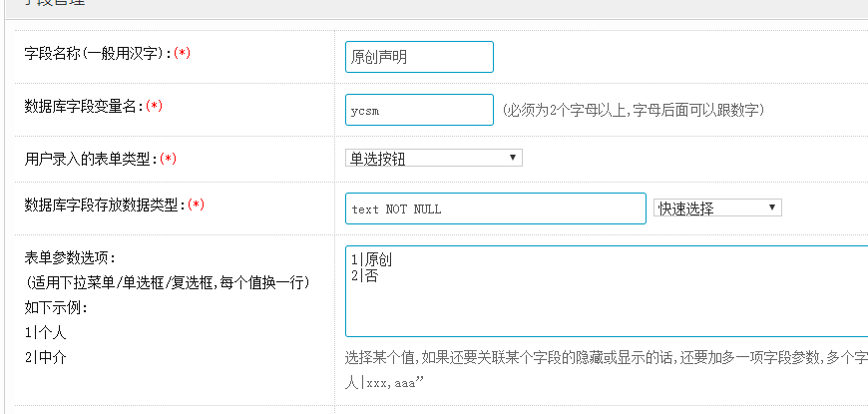The image size is (868, 414).
Task: Place cursor on the 1|原创 line
Action: click(372, 260)
